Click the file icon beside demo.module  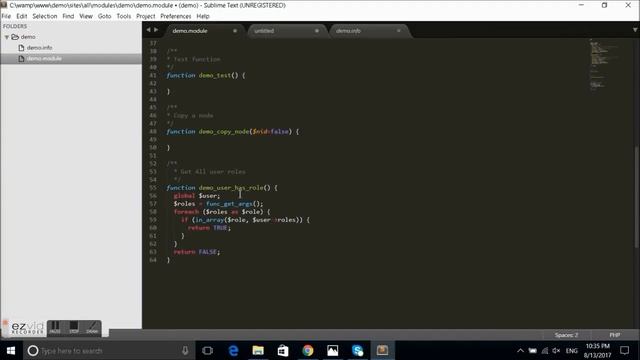[21, 59]
